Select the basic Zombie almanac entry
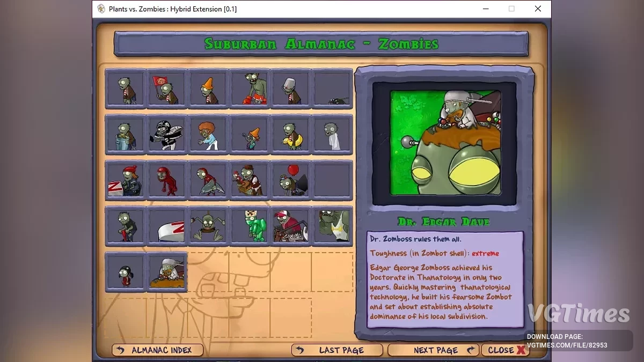Viewport: 644px width, 362px height. pos(126,89)
